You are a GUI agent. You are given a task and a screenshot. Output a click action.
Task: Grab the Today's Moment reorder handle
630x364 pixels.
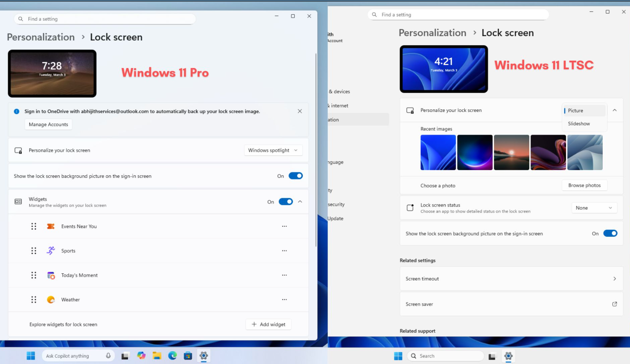click(x=34, y=275)
